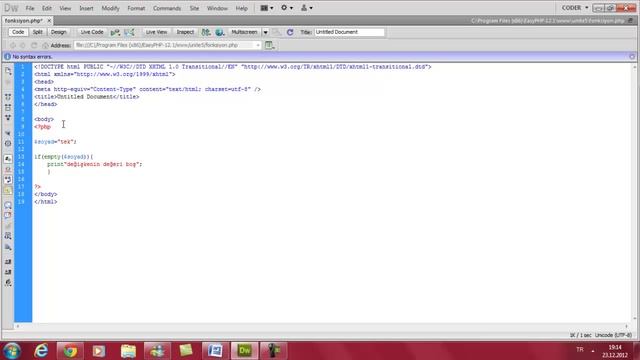Click Format Source Code icon in coding toolbar

pyautogui.click(x=8, y=282)
